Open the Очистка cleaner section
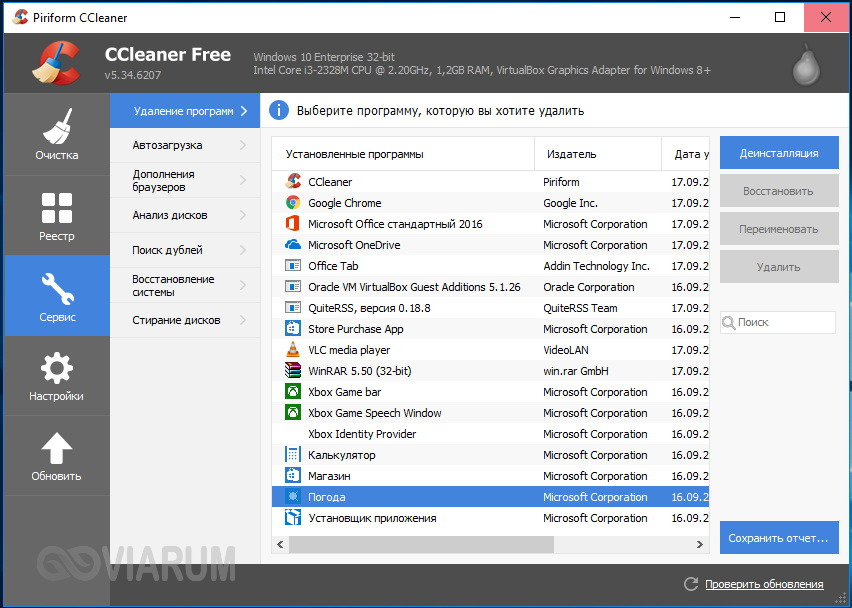This screenshot has width=852, height=608. click(56, 135)
